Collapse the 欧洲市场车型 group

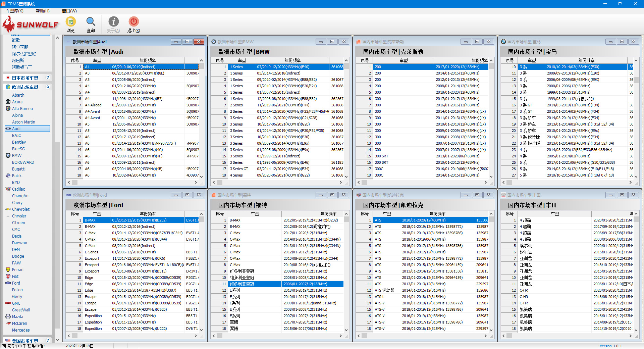tap(48, 87)
